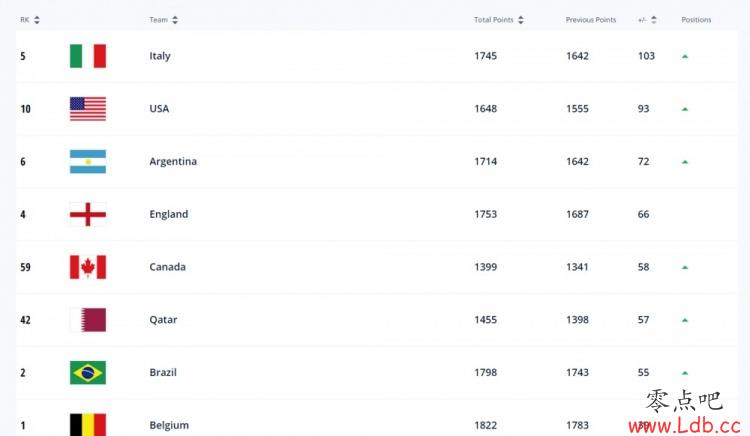This screenshot has width=750, height=436.
Task: Click the Belgium flag icon
Action: [x=88, y=425]
